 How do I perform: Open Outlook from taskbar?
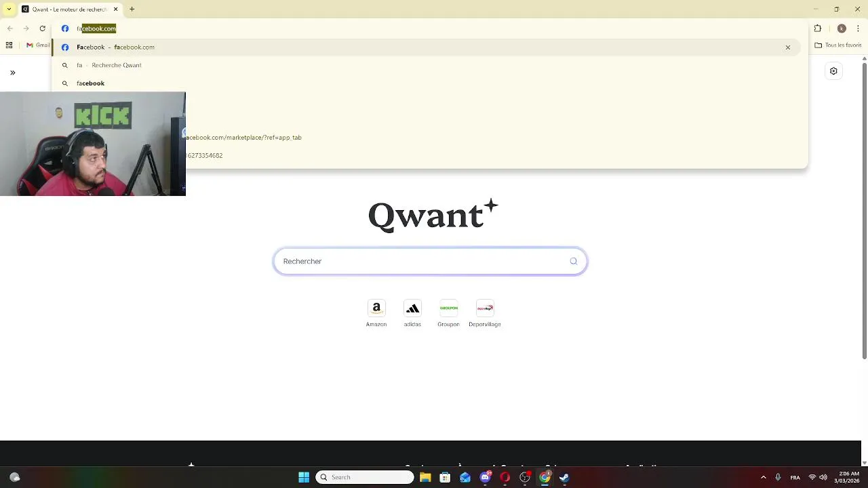(465, 477)
